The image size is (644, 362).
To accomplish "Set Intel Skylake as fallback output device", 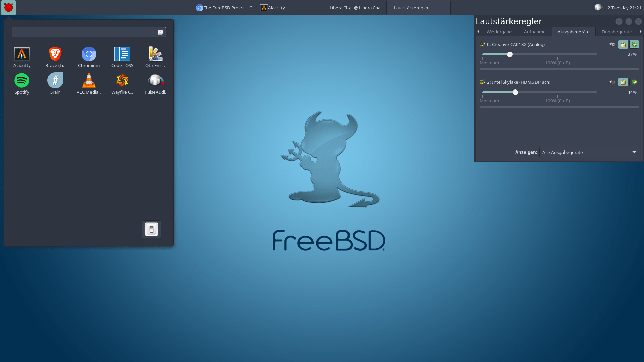I will [x=635, y=82].
